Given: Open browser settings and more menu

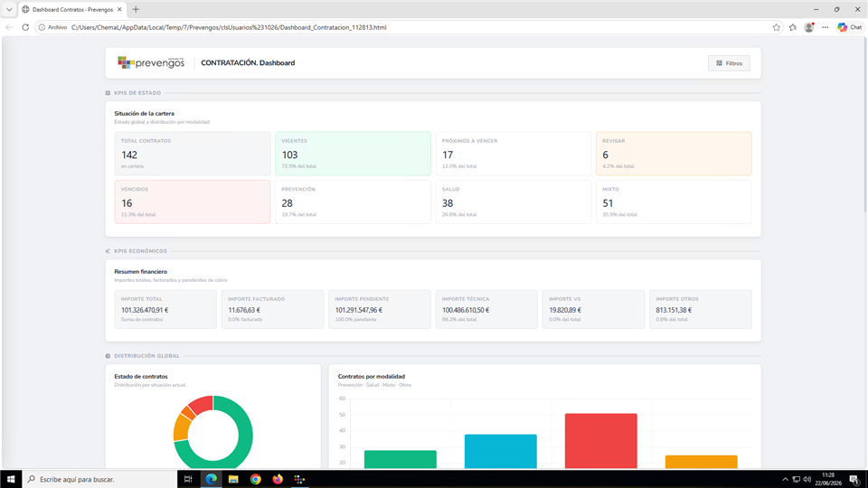Looking at the screenshot, I should pyautogui.click(x=825, y=27).
